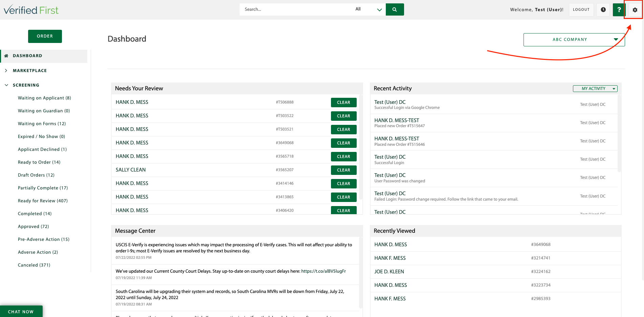The image size is (644, 317).
Task: Open Ready to Order (14)
Action: pyautogui.click(x=39, y=162)
